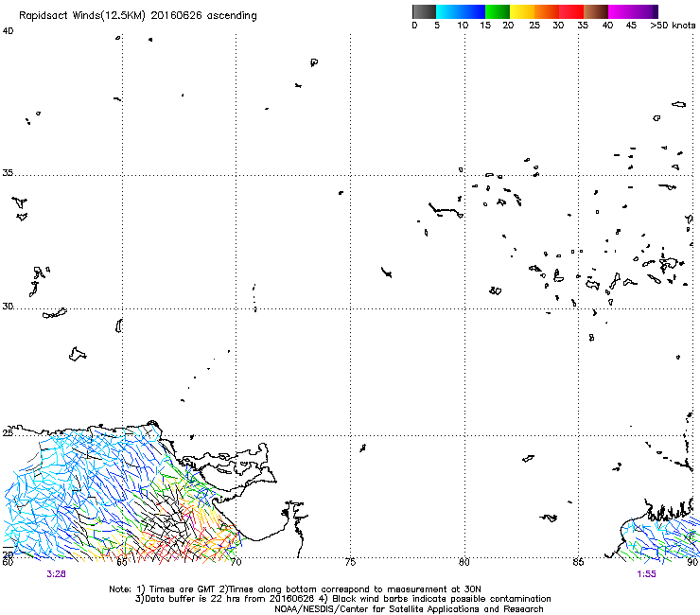
Task: Click the green 15-20 knots color segment
Action: tap(498, 11)
